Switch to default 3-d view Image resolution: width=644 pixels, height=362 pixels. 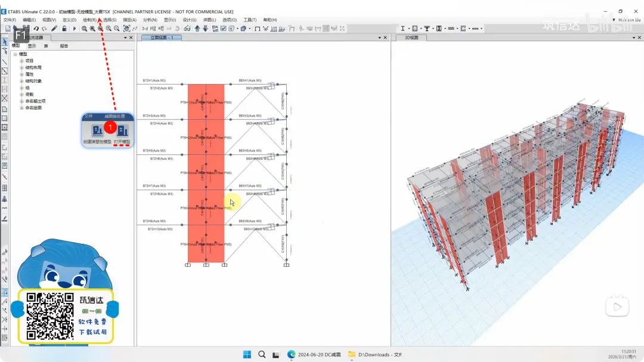(x=144, y=29)
